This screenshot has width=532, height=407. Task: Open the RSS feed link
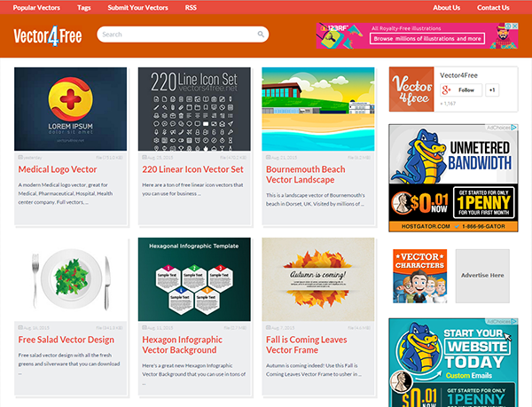191,7
